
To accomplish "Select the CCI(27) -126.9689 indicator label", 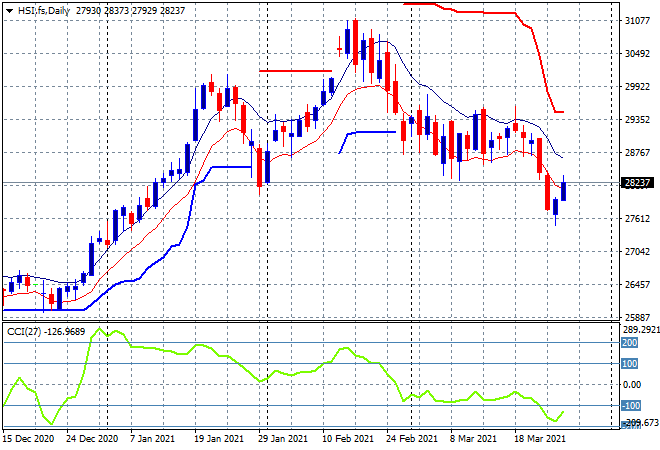I will click(46, 332).
